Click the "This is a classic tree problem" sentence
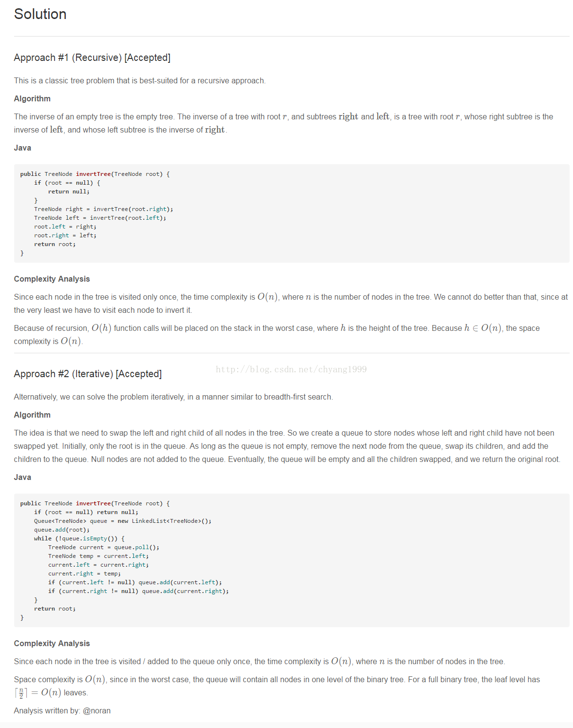Image resolution: width=573 pixels, height=728 pixels. (x=139, y=80)
